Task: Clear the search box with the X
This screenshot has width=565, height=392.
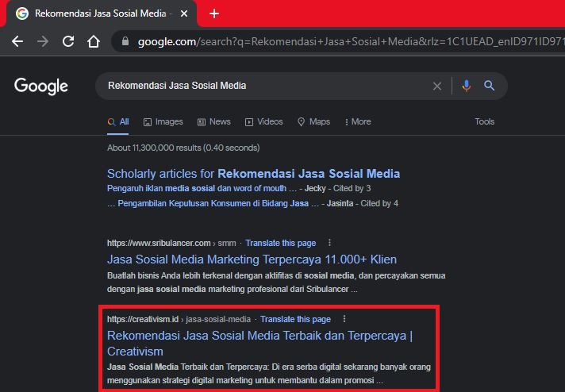Action: [437, 86]
